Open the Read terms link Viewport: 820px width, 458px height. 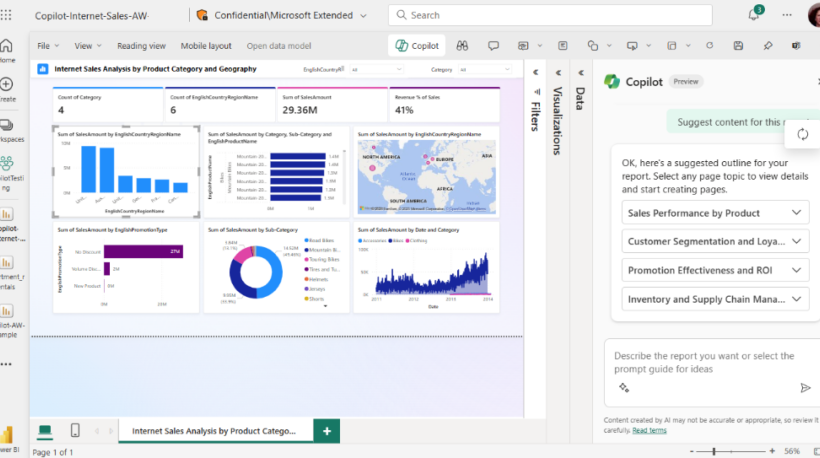point(649,430)
